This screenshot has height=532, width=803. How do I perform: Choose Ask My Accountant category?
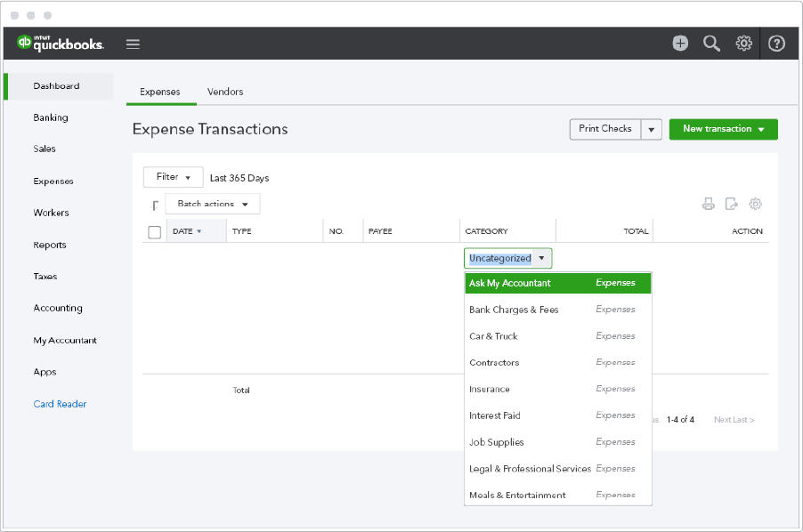tap(557, 283)
